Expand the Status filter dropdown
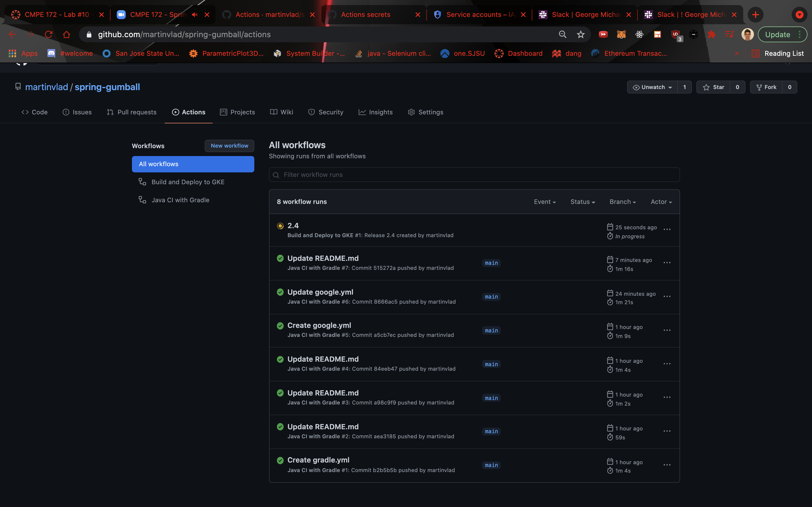The width and height of the screenshot is (812, 507). coord(582,202)
